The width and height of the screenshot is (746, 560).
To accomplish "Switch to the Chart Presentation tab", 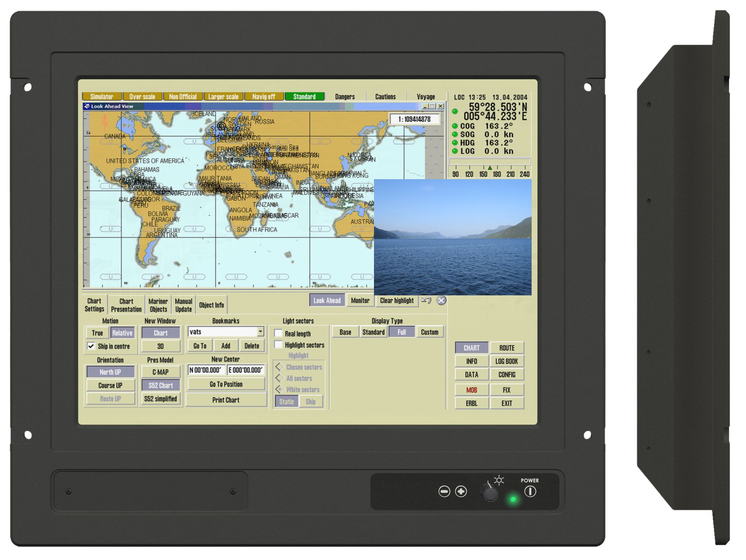I will [126, 305].
